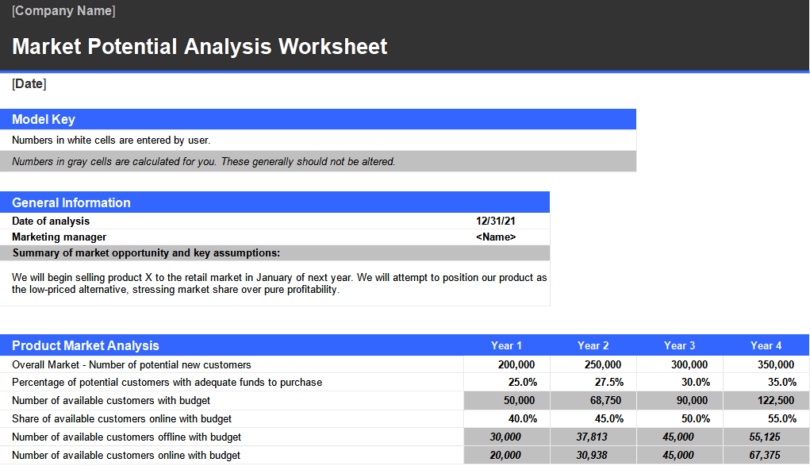Click the 55.0% cell
The width and height of the screenshot is (810, 466).
(x=767, y=418)
